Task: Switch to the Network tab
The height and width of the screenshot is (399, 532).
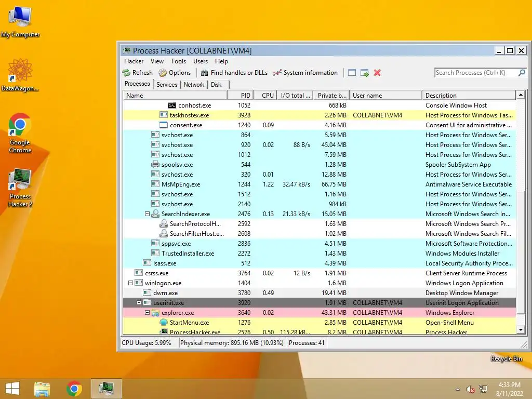Action: pos(194,85)
